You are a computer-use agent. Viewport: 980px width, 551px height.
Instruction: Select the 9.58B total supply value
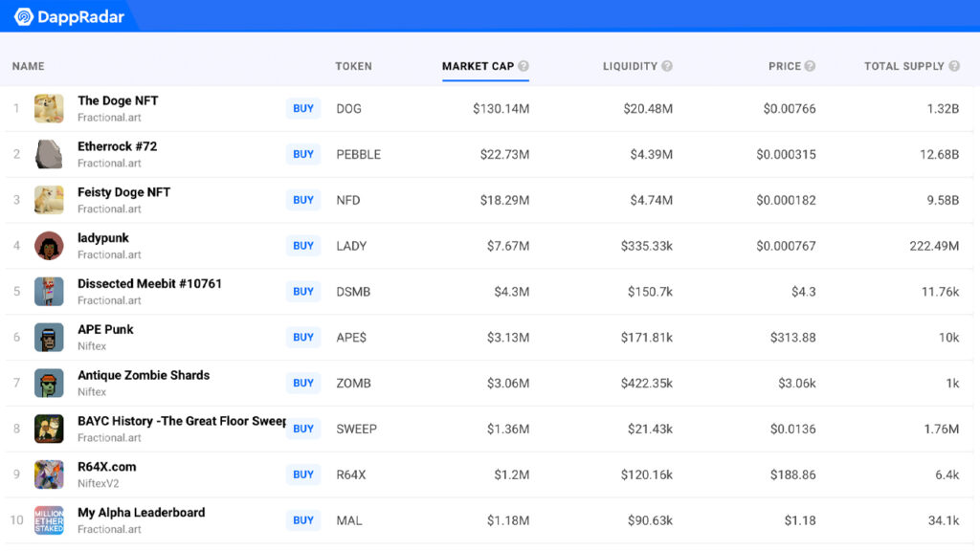click(943, 200)
